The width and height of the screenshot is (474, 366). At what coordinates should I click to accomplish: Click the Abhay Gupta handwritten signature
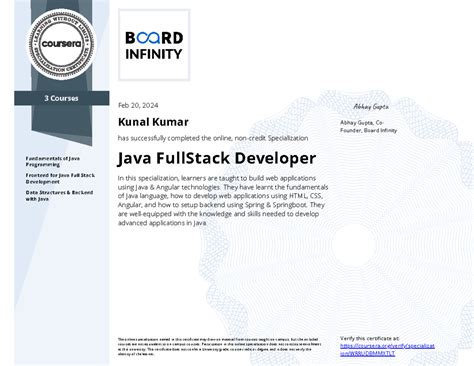371,107
